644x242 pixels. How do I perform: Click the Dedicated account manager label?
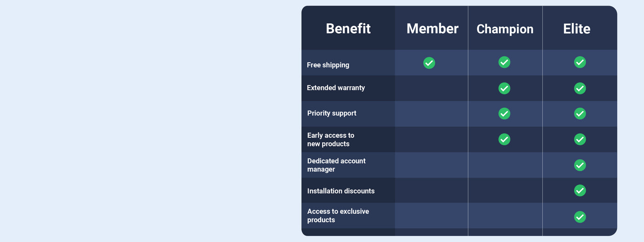336,165
